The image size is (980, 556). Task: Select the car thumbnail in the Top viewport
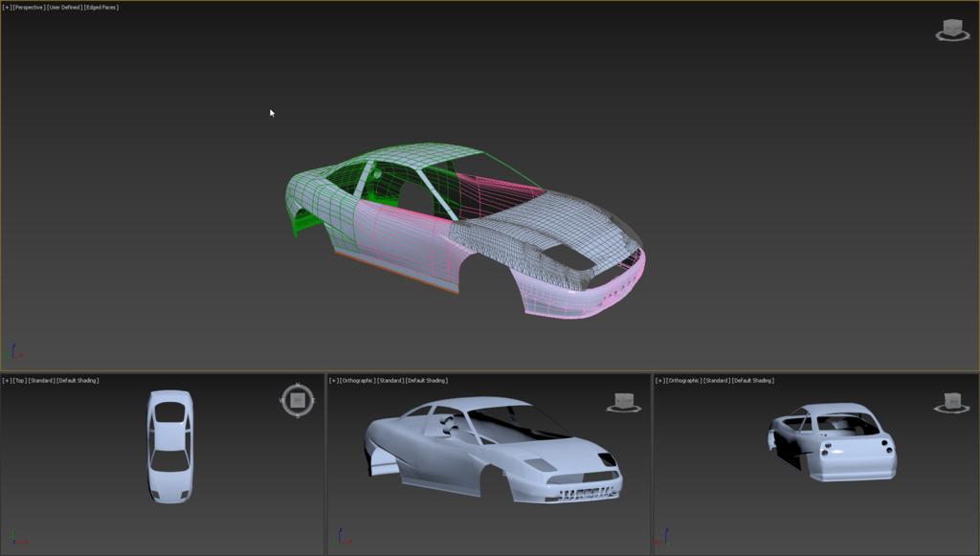point(169,446)
